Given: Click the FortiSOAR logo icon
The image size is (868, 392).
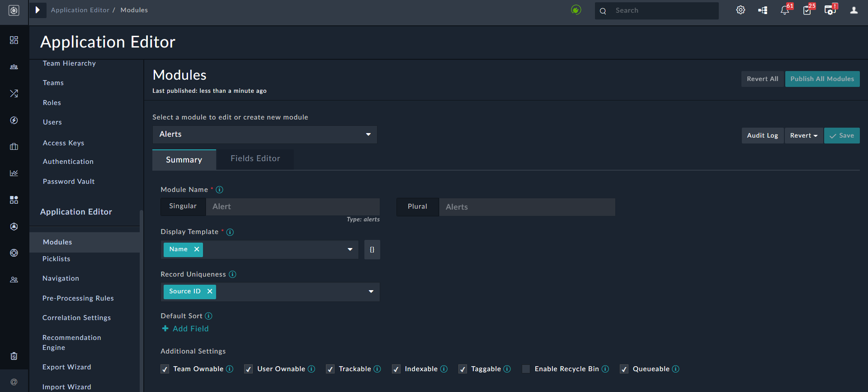Looking at the screenshot, I should coord(14,10).
